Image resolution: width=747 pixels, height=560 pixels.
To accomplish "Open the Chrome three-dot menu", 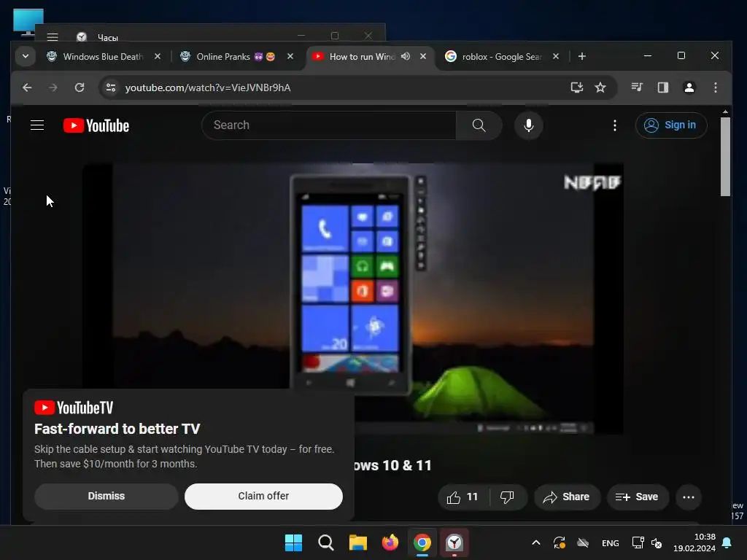I will (x=715, y=87).
